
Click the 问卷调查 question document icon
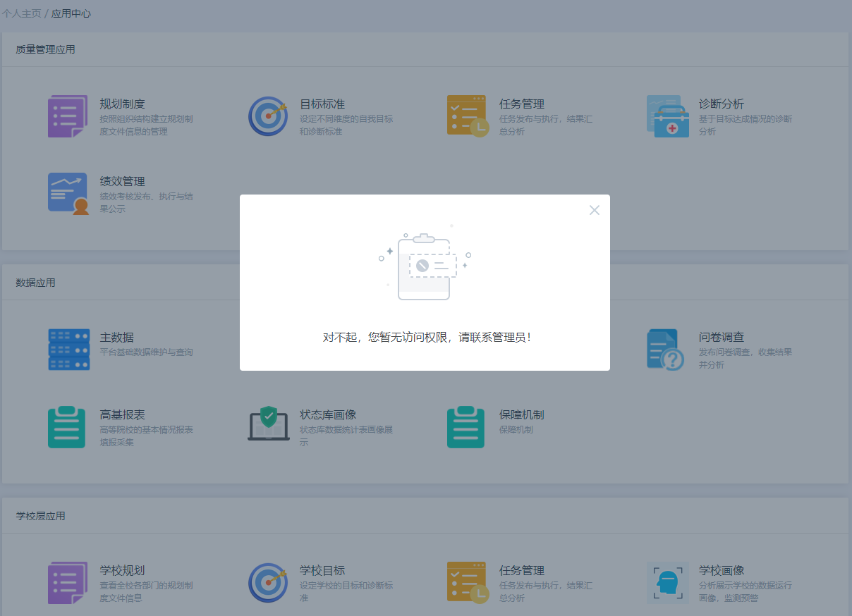[x=665, y=350]
